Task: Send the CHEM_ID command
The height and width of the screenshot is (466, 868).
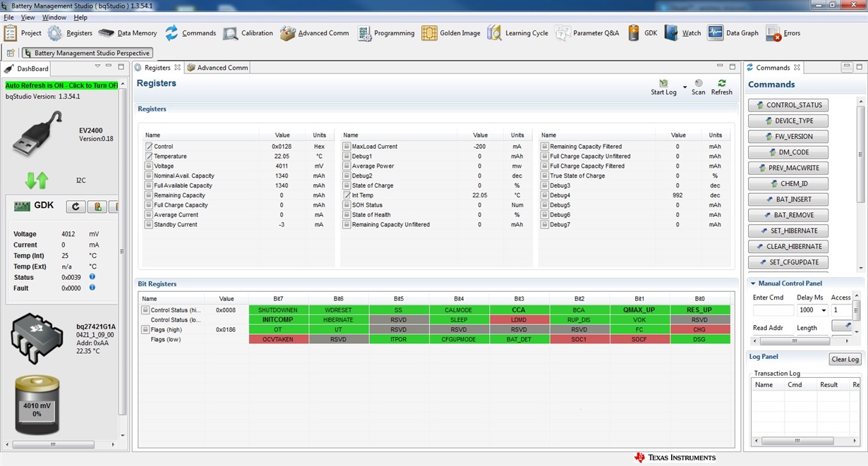Action: click(788, 183)
